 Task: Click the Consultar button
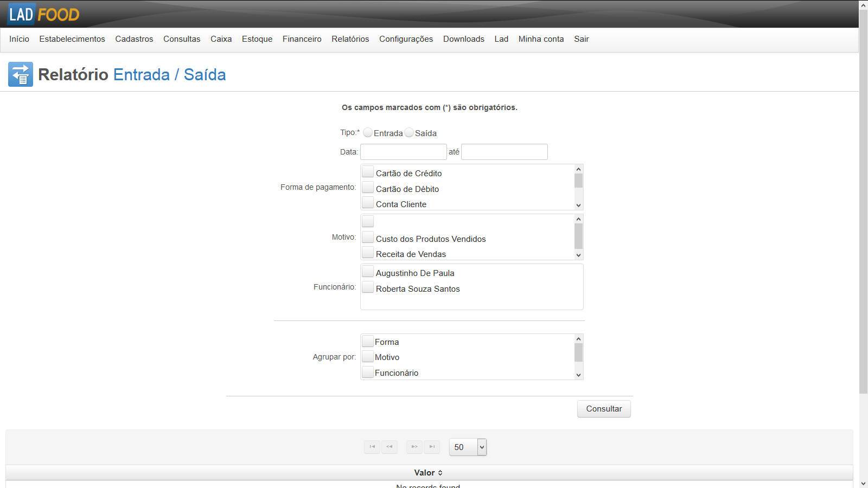click(x=604, y=409)
